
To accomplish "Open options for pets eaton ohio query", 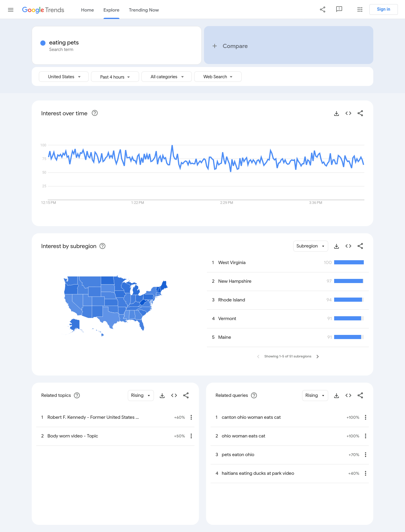I will [366, 455].
